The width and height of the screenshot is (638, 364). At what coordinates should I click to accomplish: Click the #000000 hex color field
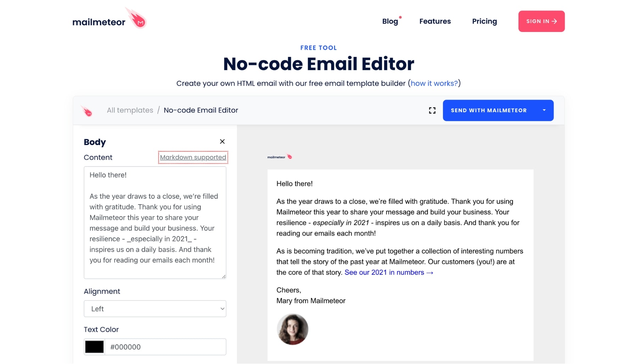click(x=166, y=347)
